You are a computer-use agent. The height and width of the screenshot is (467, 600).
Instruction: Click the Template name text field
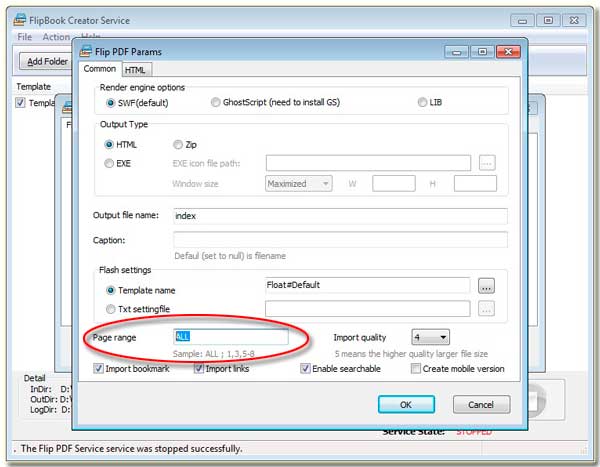point(367,285)
